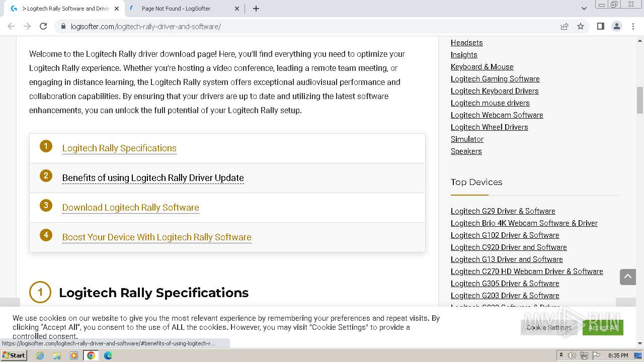This screenshot has height=362, width=644.
Task: Open Chrome taskbar icon
Action: (x=91, y=355)
